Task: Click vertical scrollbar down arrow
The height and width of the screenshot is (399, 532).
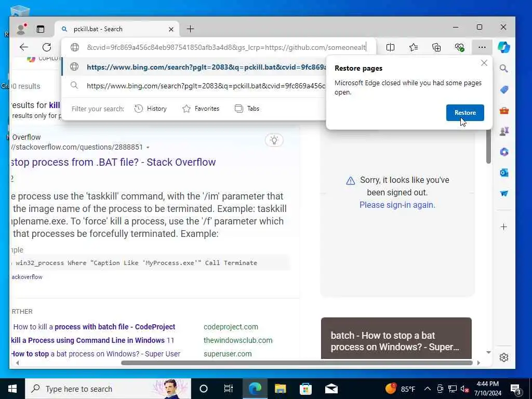Action: (488, 353)
